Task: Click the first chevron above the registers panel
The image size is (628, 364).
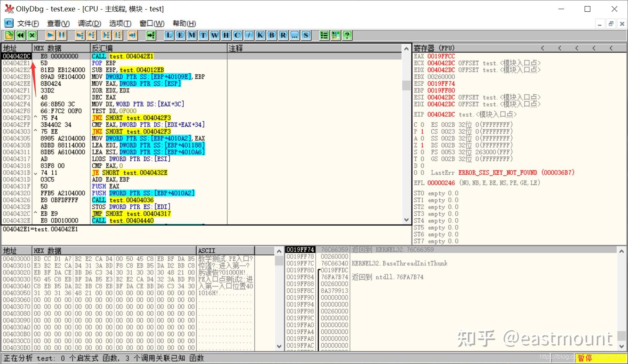Action: pyautogui.click(x=543, y=48)
